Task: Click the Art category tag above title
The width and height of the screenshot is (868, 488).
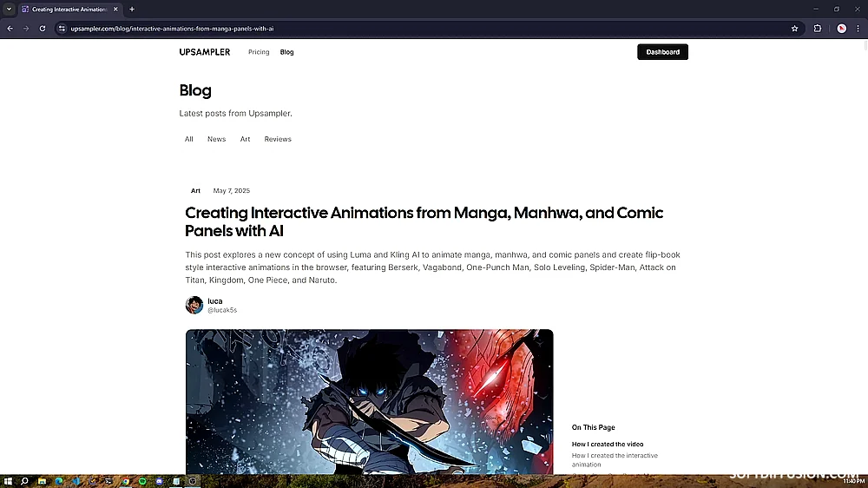Action: [x=195, y=190]
